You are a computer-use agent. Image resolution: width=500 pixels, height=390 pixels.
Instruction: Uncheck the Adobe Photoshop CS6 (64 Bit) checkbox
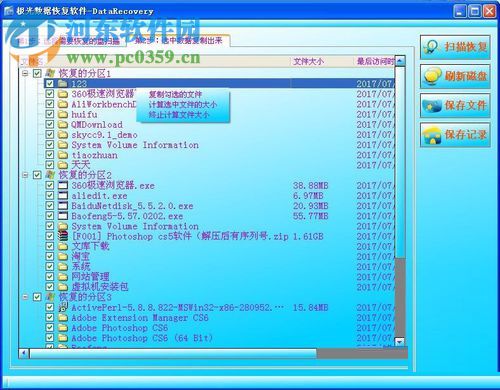[49, 338]
